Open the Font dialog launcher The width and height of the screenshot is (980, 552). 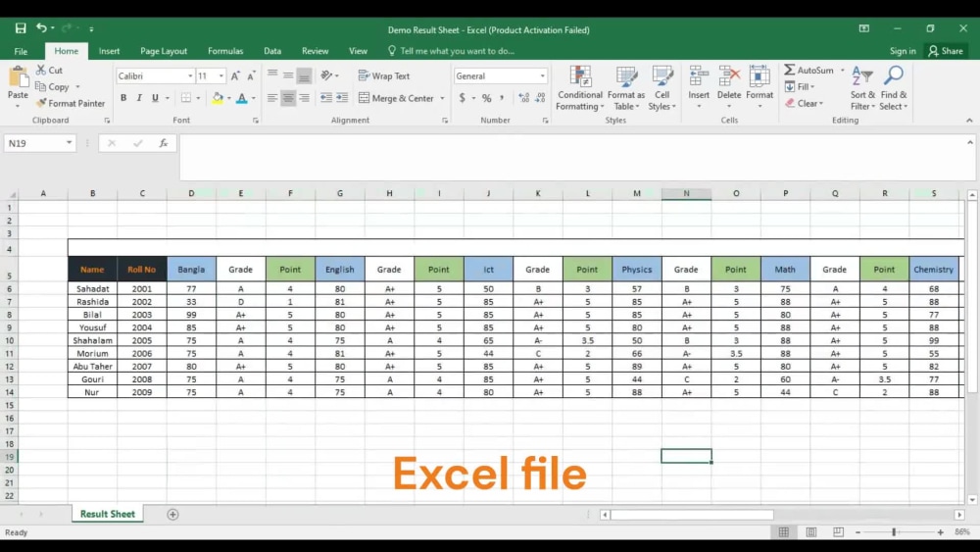pyautogui.click(x=256, y=120)
